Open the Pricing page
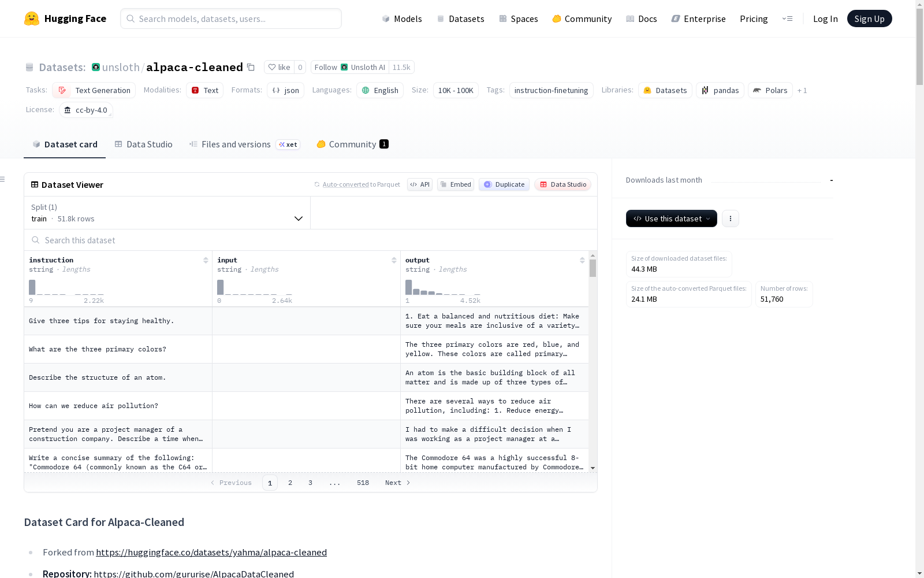The image size is (924, 578). click(754, 18)
